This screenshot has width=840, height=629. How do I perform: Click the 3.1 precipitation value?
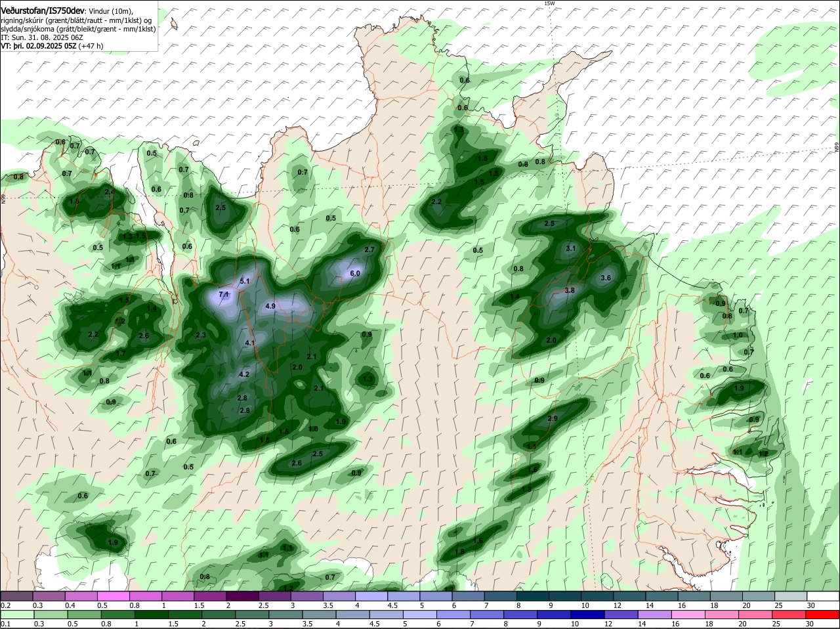point(571,248)
